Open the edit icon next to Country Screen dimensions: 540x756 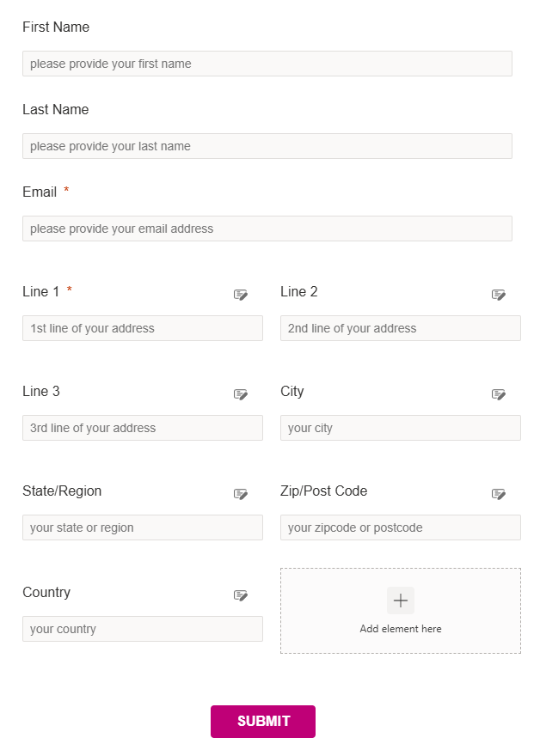(x=241, y=595)
